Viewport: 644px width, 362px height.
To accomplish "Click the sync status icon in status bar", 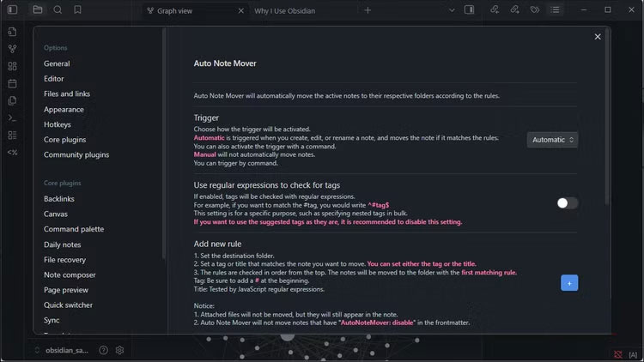I will [x=617, y=354].
